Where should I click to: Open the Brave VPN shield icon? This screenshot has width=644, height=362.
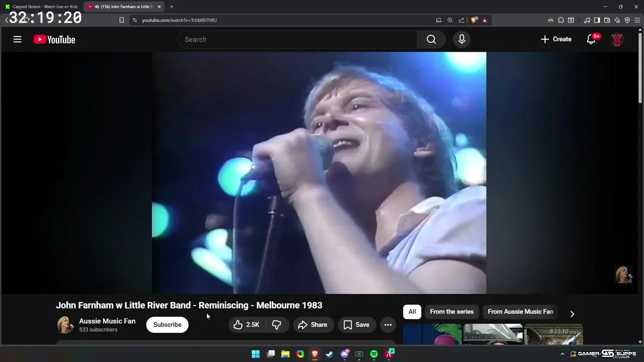[627, 20]
